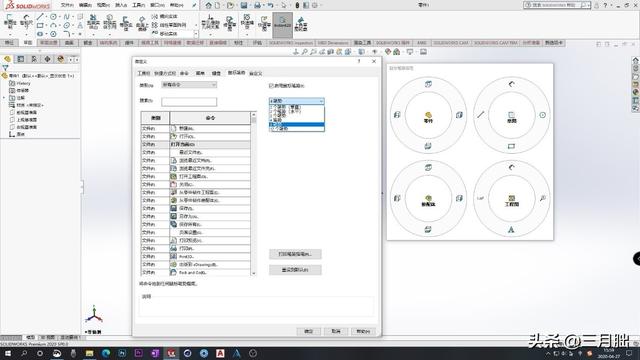This screenshot has width=640, height=360.
Task: Click the command list vertical scrollbar
Action: [254, 194]
